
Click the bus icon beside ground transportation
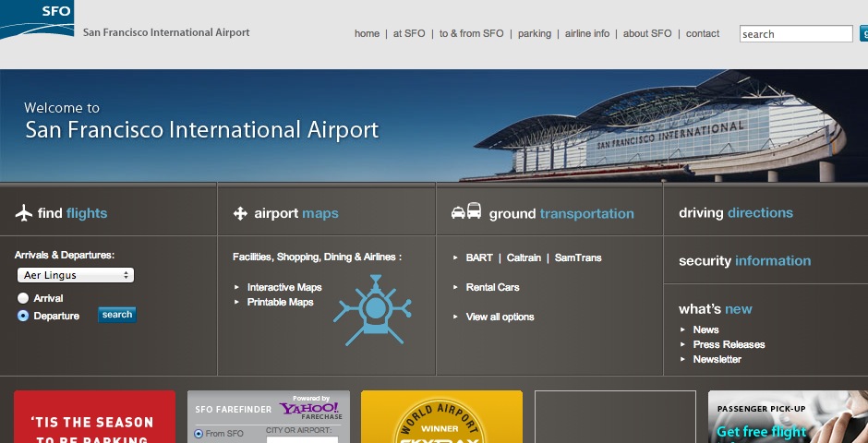coord(474,210)
